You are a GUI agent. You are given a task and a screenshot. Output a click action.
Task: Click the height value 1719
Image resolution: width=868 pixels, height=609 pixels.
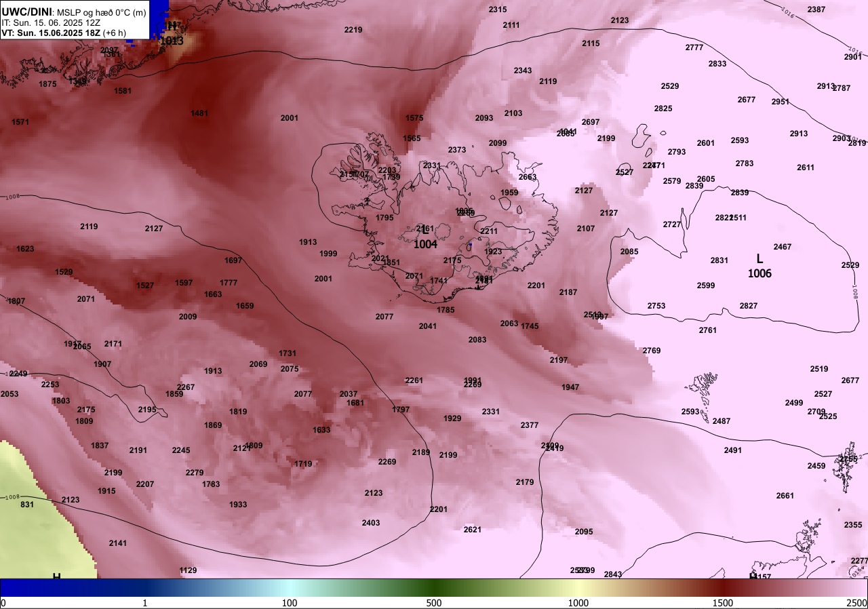pos(303,464)
